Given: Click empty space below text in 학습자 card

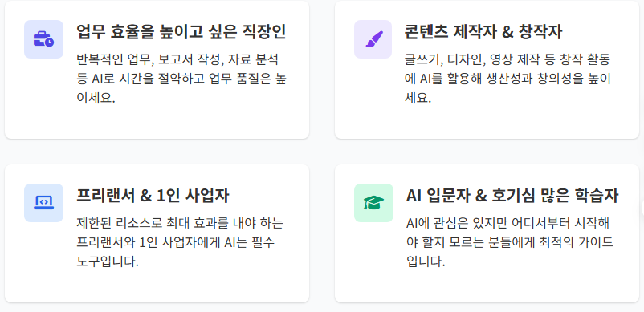Looking at the screenshot, I should click(x=487, y=286).
